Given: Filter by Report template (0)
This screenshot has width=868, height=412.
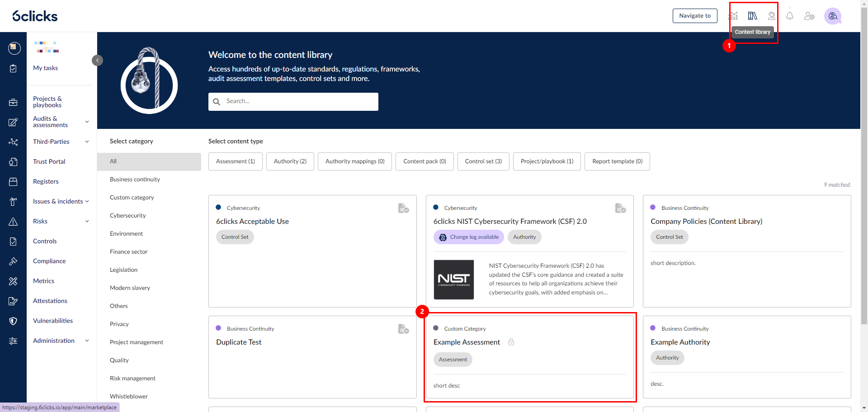Looking at the screenshot, I should [618, 161].
